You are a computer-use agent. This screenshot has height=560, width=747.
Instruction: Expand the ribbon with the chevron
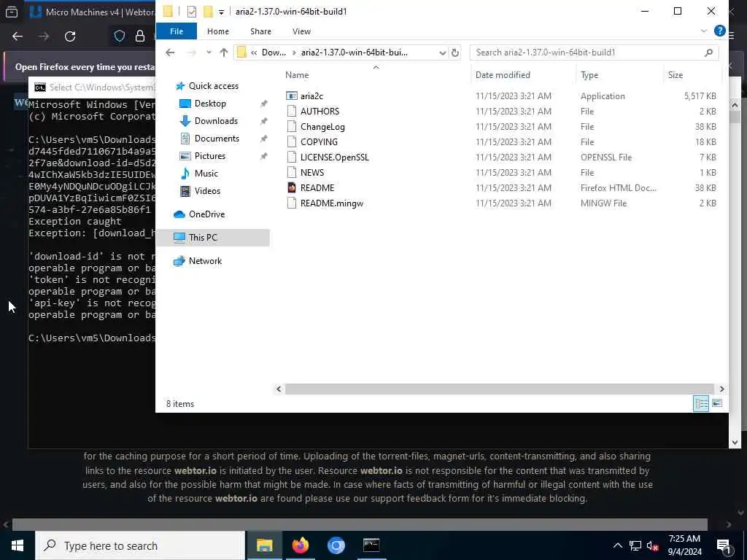(x=704, y=31)
